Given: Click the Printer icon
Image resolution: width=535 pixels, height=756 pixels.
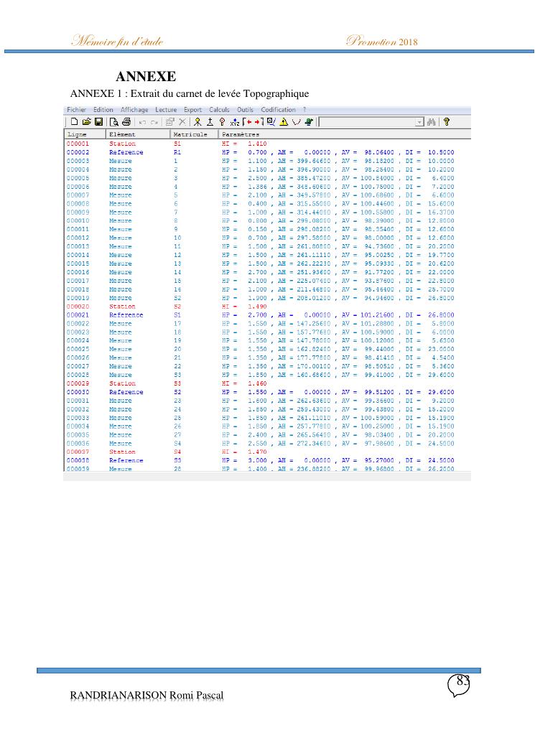Looking at the screenshot, I should pyautogui.click(x=126, y=122).
